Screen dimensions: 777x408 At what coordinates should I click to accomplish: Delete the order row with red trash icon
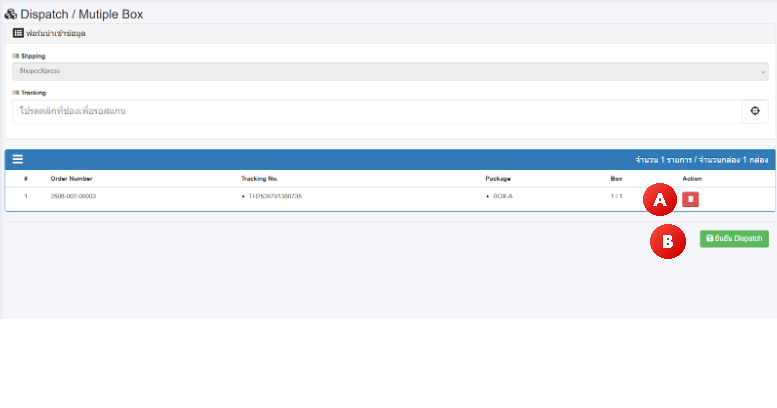(691, 199)
